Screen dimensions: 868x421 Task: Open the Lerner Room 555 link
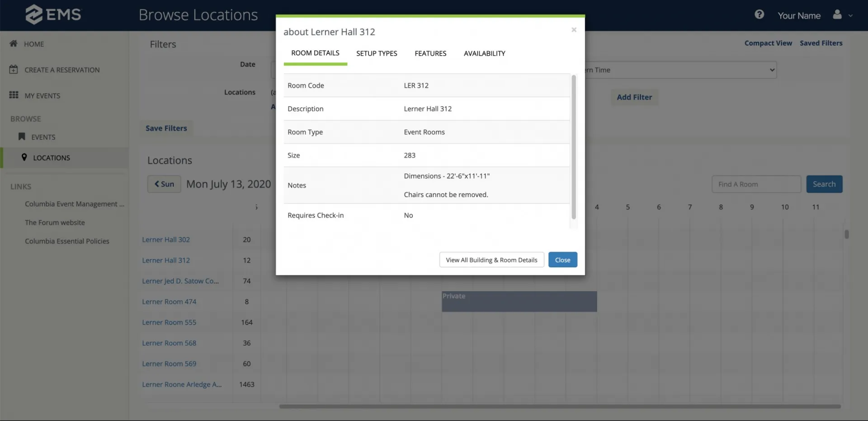[x=169, y=322]
